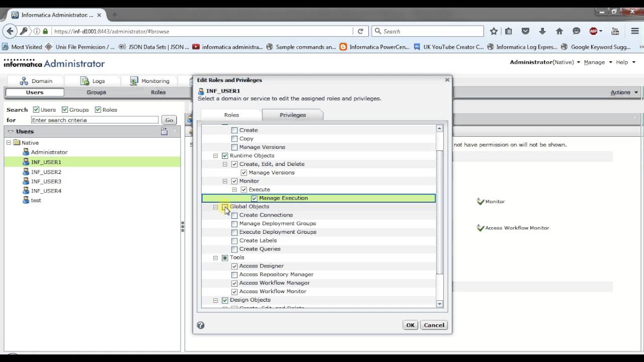
Task: Collapse the Design Objects node
Action: point(215,300)
